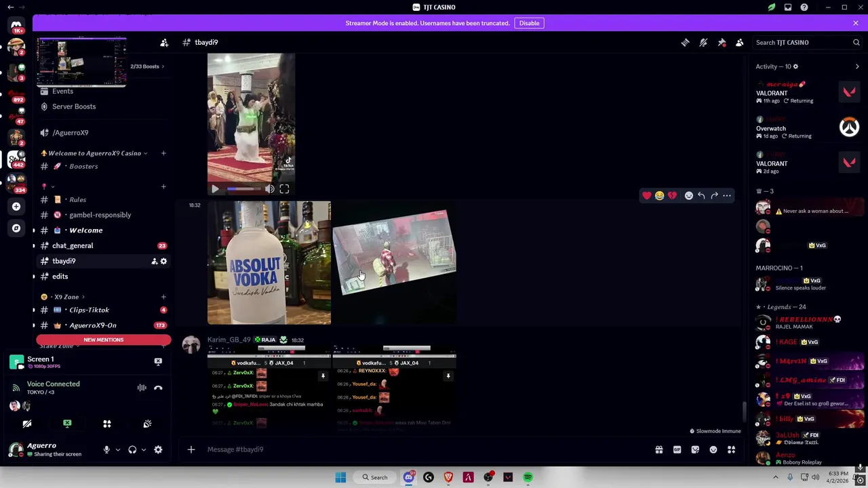This screenshot has width=868, height=488.
Task: Toggle camera in voice panel
Action: (x=27, y=424)
